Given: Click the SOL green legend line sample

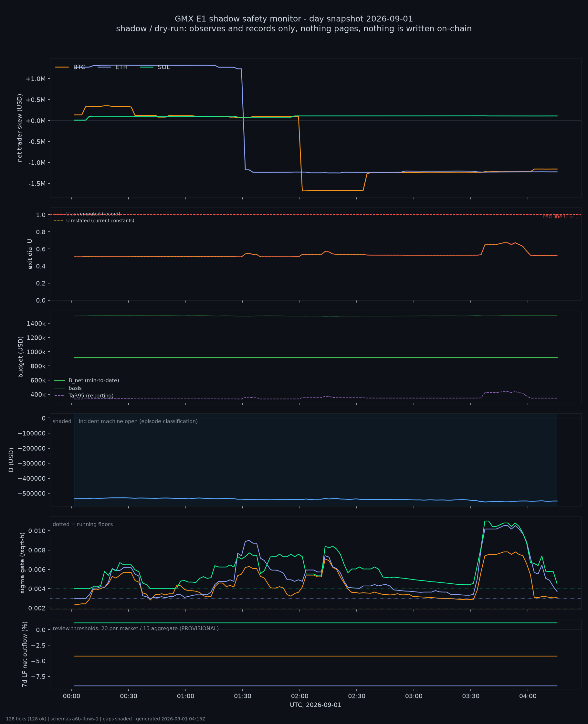Looking at the screenshot, I should coord(147,67).
